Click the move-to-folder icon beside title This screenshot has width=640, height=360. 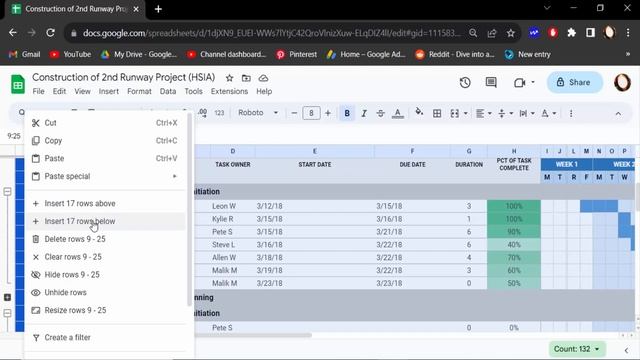246,78
